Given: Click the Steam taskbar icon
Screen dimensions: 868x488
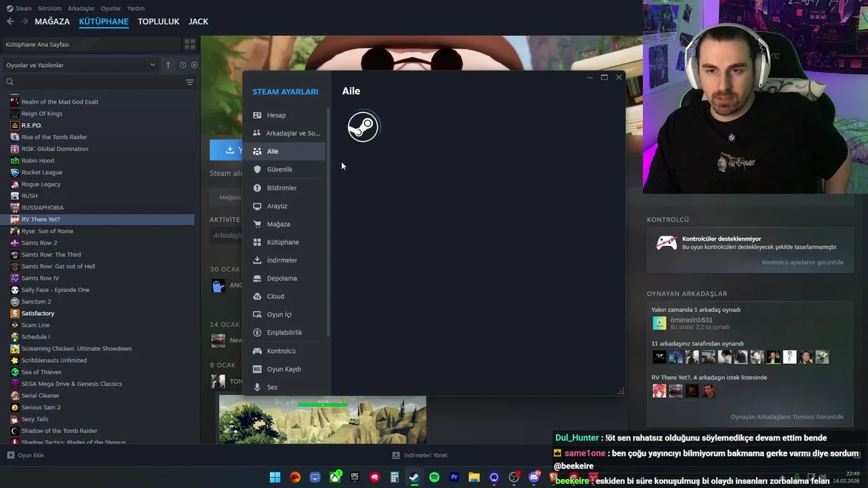Looking at the screenshot, I should (x=414, y=477).
